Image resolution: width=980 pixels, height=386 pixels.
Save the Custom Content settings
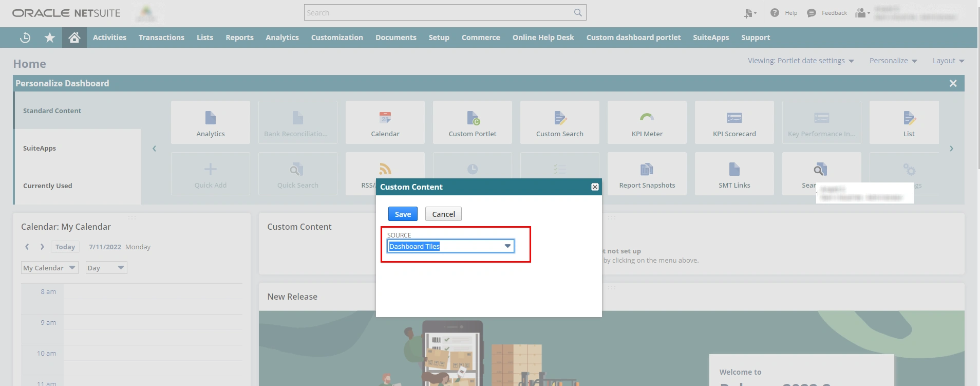click(403, 214)
